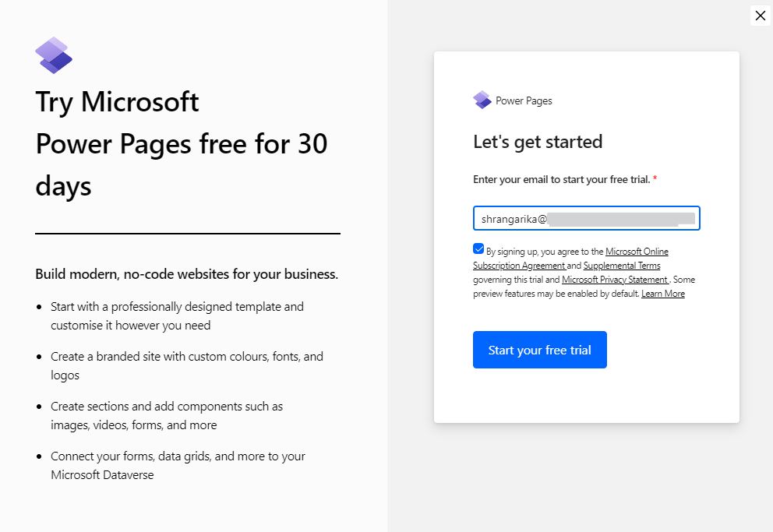
Task: Select the "Let's get started" heading
Action: [x=538, y=142]
